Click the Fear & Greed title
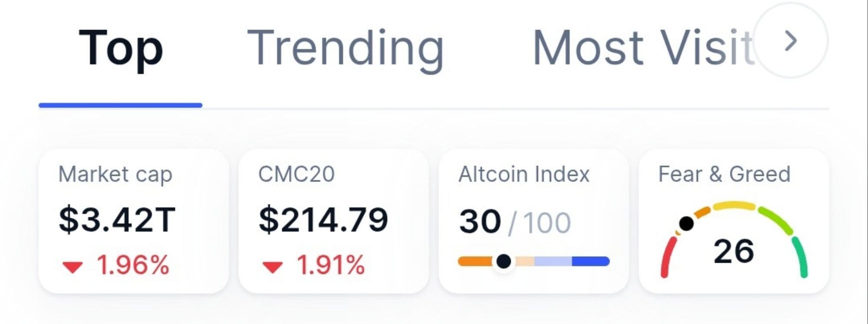Viewport: 868px width, 324px height. coord(724,175)
